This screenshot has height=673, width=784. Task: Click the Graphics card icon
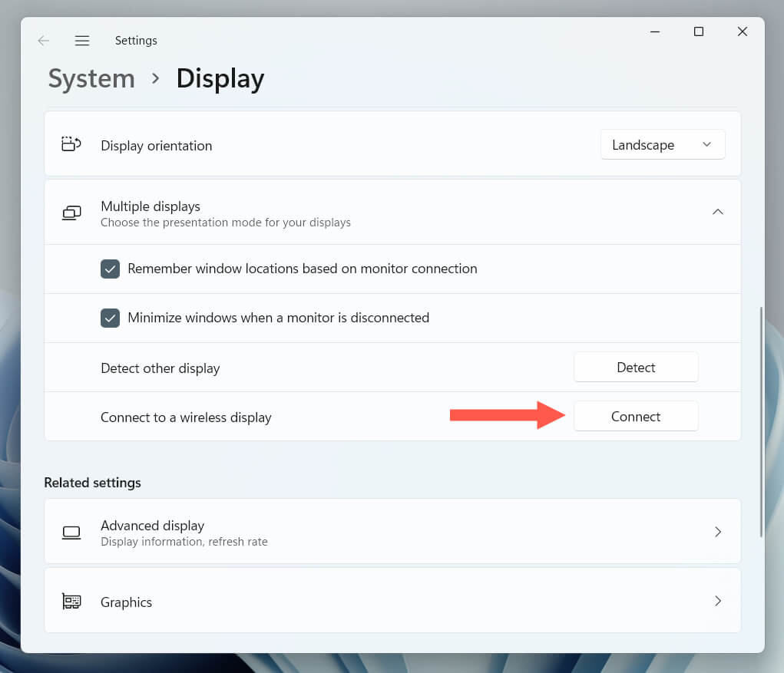tap(71, 602)
